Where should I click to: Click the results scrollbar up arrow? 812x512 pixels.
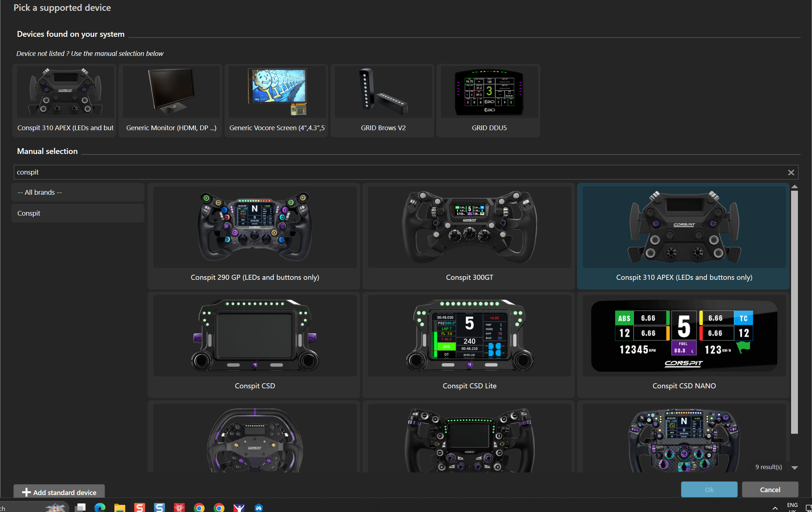794,187
